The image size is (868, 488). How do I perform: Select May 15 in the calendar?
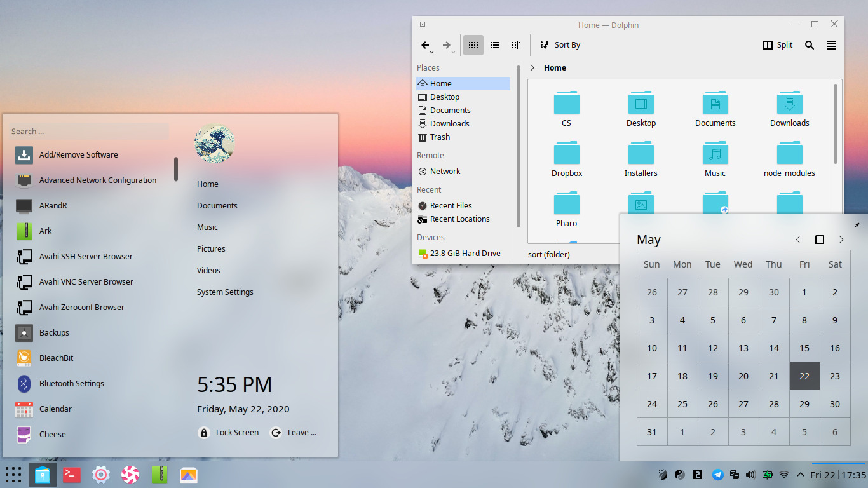click(804, 348)
